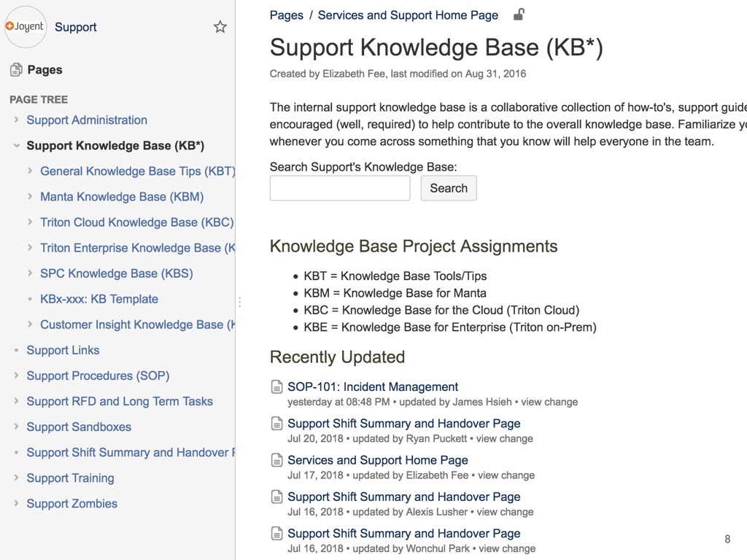Click the Joyent space logo

coord(26,27)
